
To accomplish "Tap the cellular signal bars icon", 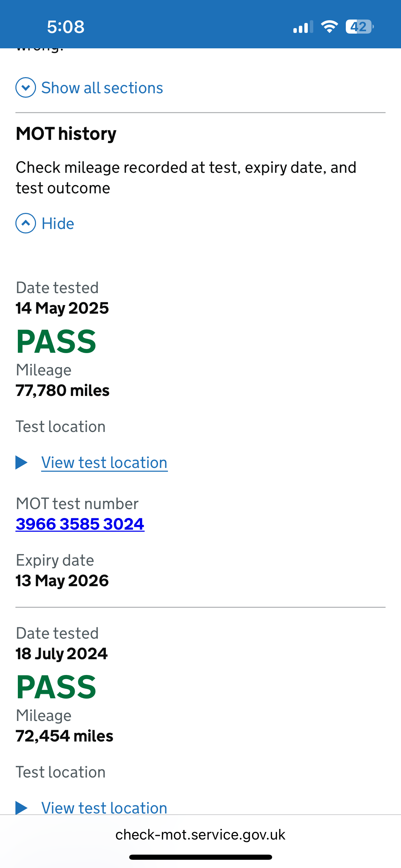I will coord(303,27).
